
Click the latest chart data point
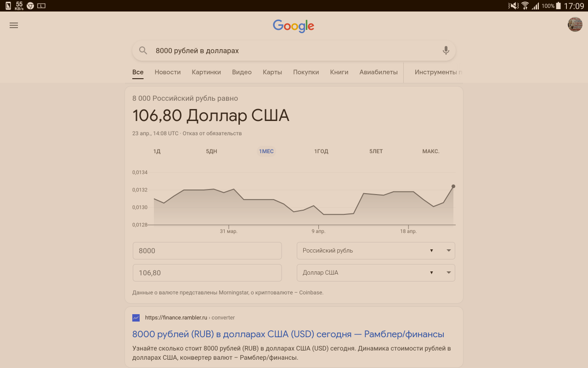click(x=453, y=186)
